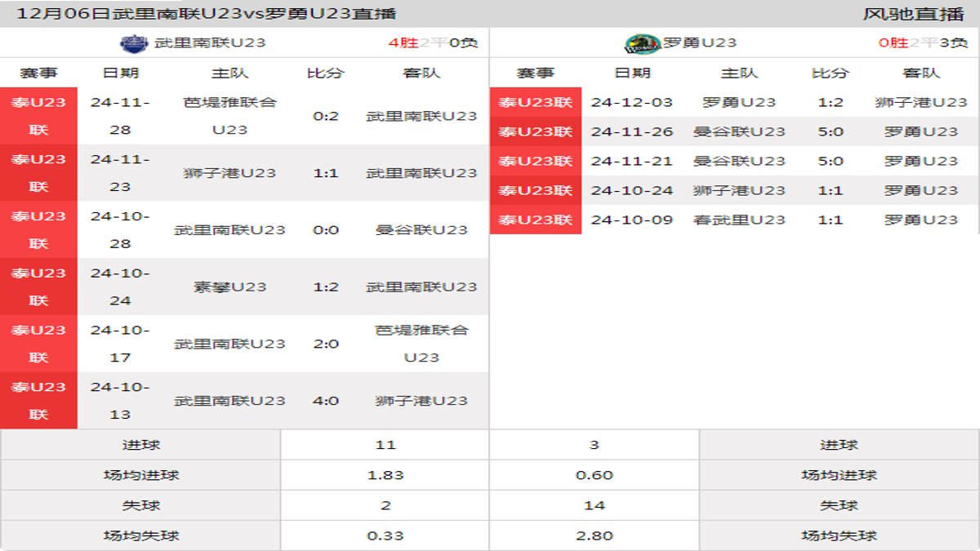Click the 泰U23联 tag for 24-10-09 match
The height and width of the screenshot is (551, 980).
[x=536, y=220]
